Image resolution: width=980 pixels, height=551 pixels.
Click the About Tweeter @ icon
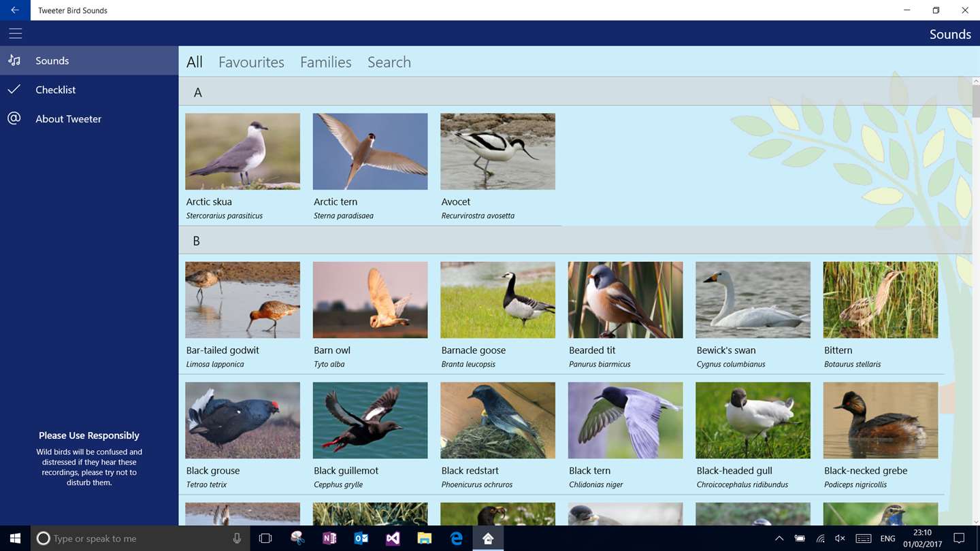[14, 118]
